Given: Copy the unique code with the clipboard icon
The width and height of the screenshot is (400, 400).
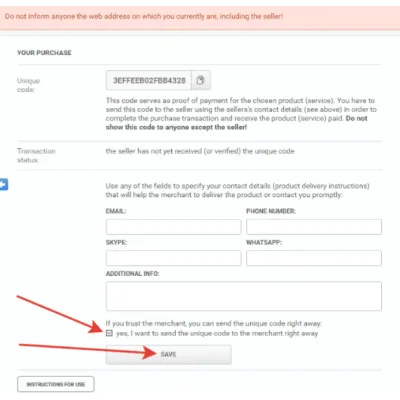Looking at the screenshot, I should coord(201,80).
